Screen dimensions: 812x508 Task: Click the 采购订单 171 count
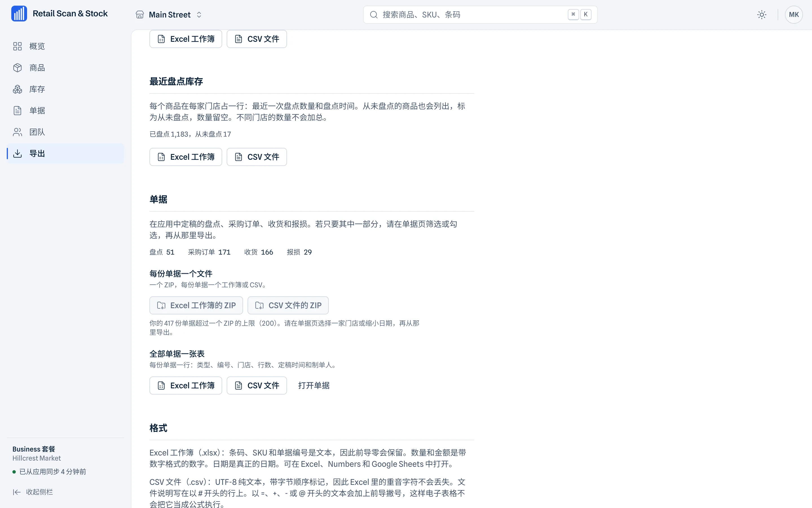click(x=209, y=252)
